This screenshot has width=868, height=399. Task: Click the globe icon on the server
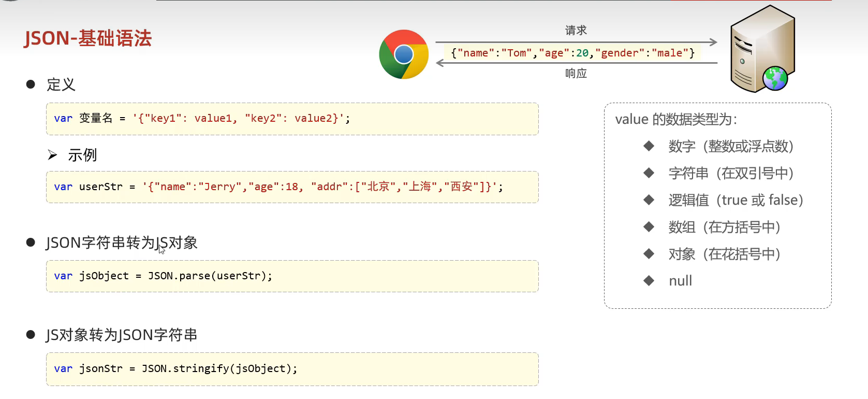[x=775, y=79]
